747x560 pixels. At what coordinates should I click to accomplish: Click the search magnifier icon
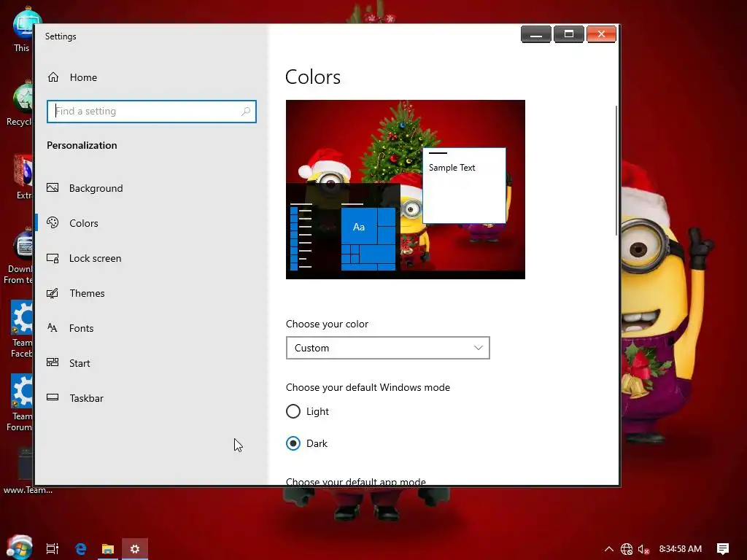[245, 112]
